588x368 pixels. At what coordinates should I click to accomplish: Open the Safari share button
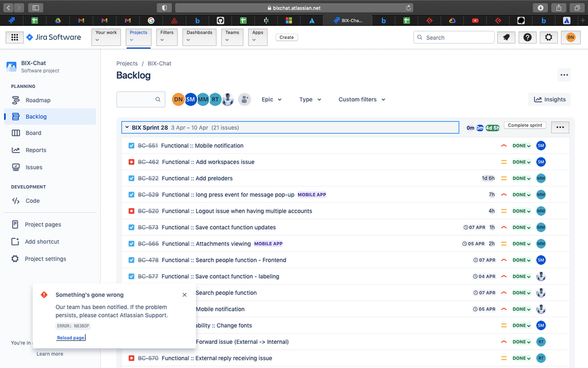click(x=559, y=8)
